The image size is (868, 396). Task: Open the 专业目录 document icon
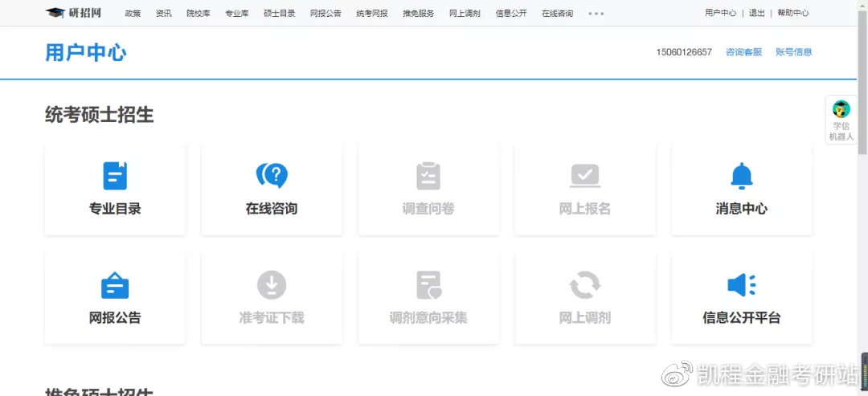115,176
